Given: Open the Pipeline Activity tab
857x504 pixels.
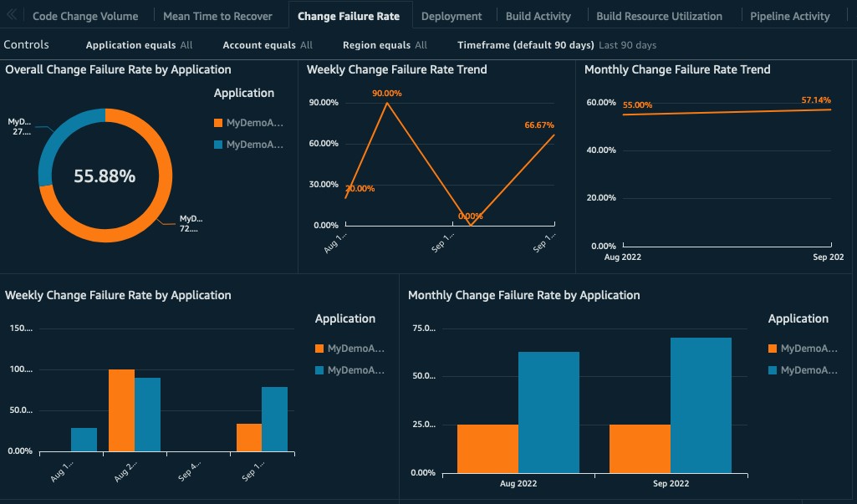Looking at the screenshot, I should pyautogui.click(x=790, y=16).
